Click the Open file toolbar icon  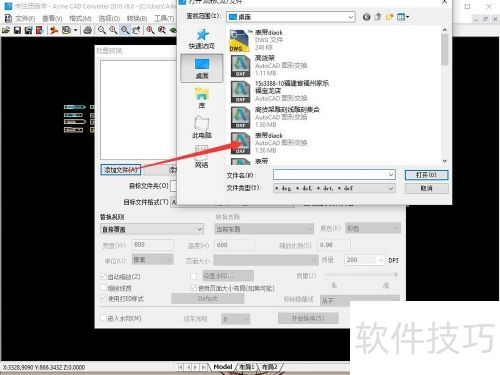click(x=6, y=30)
